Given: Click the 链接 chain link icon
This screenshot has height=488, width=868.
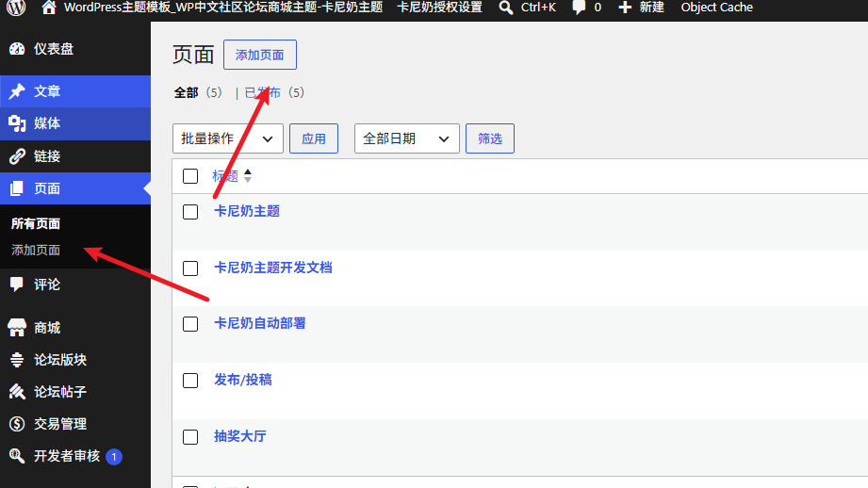Looking at the screenshot, I should coord(17,156).
